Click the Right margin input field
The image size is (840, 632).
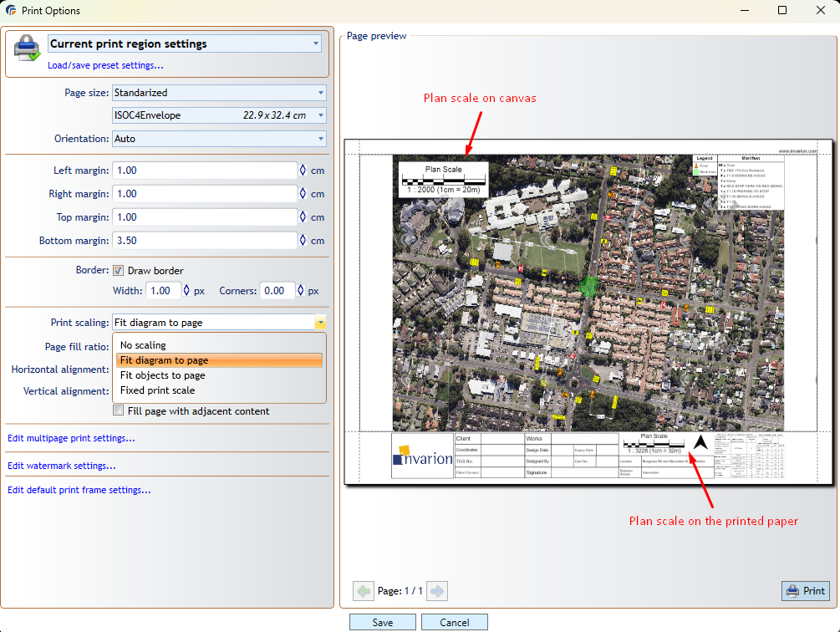pyautogui.click(x=205, y=194)
